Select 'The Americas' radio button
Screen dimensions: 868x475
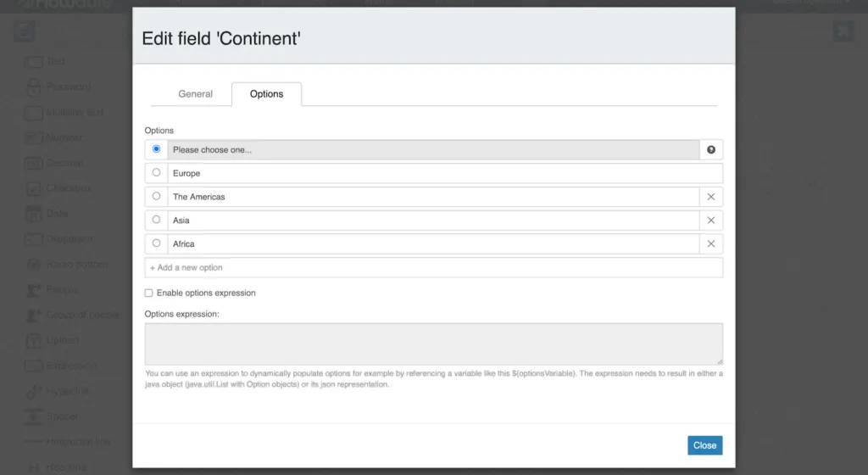point(156,196)
